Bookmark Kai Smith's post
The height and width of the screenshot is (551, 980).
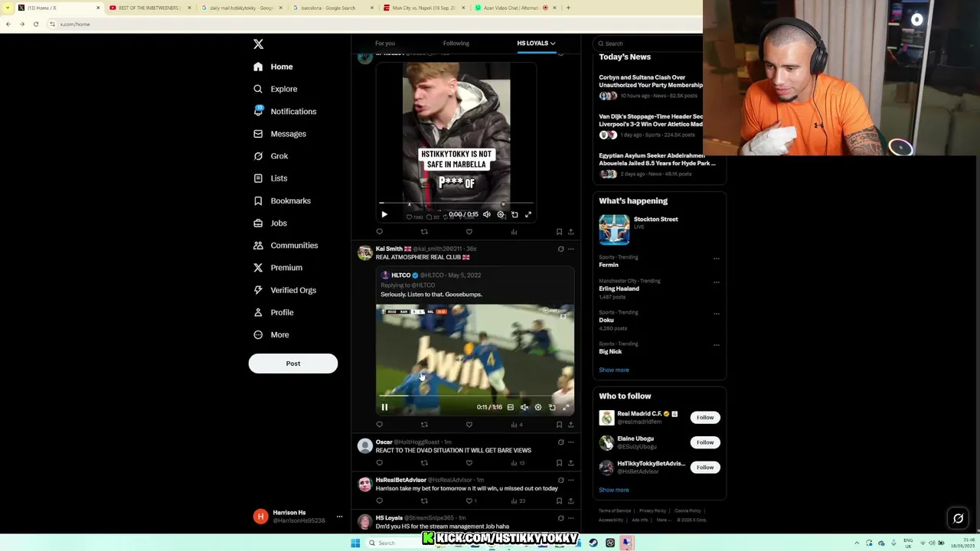(x=559, y=425)
